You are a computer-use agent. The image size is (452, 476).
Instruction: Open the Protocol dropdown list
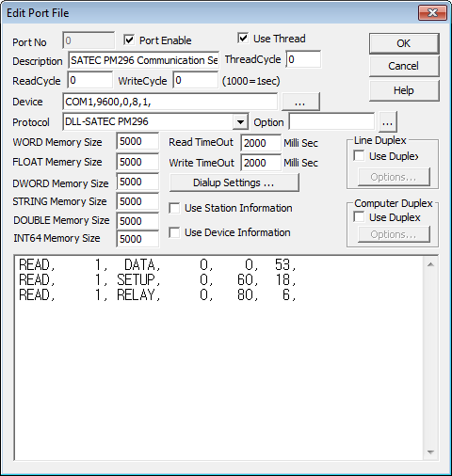pyautogui.click(x=240, y=121)
